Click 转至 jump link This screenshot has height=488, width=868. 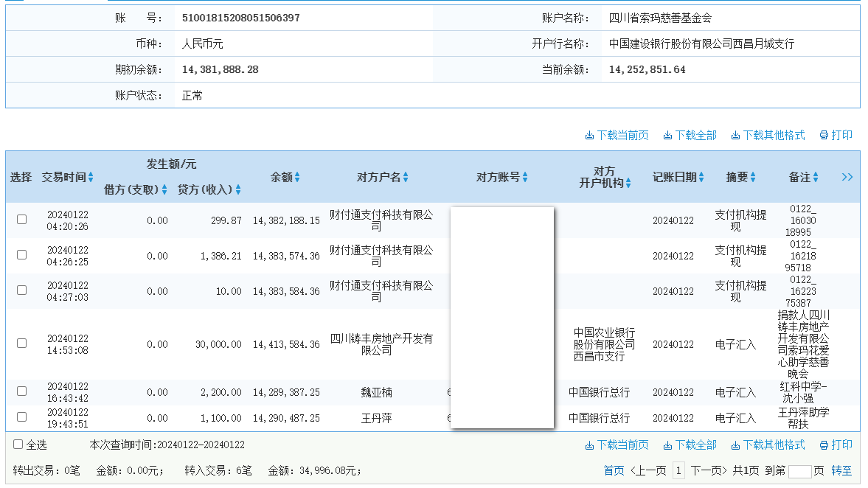[x=841, y=471]
